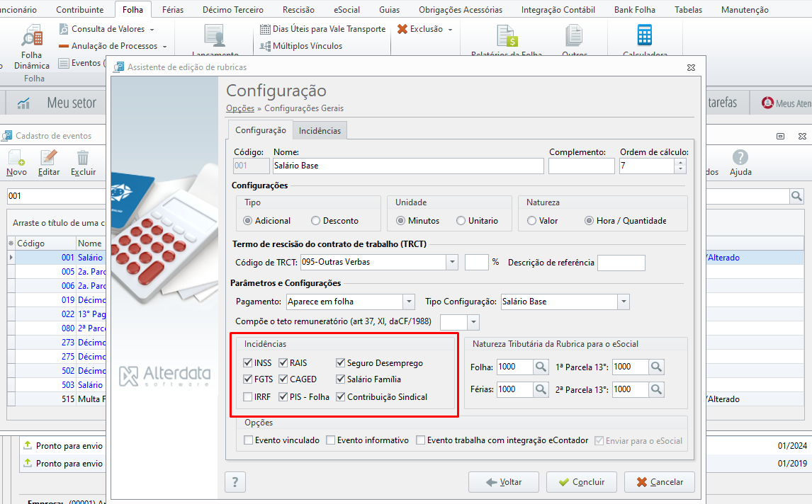Go back with the Voltar button
This screenshot has width=812, height=504.
click(x=504, y=482)
